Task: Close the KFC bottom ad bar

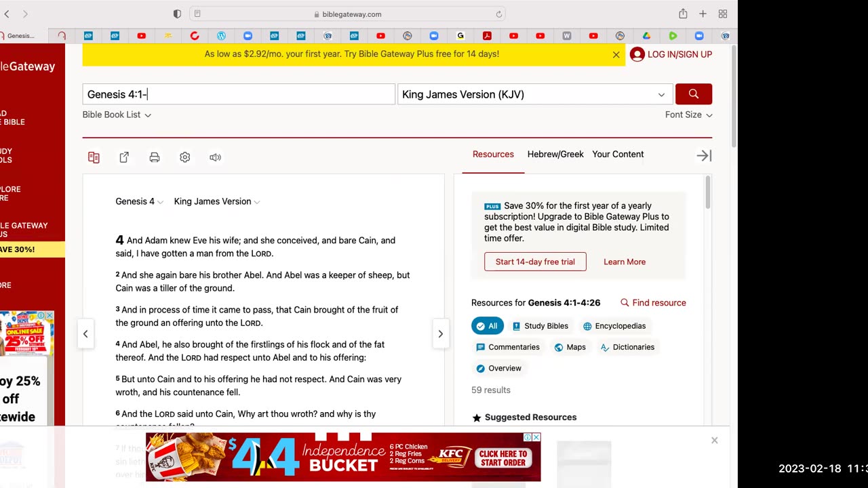Action: coord(714,441)
